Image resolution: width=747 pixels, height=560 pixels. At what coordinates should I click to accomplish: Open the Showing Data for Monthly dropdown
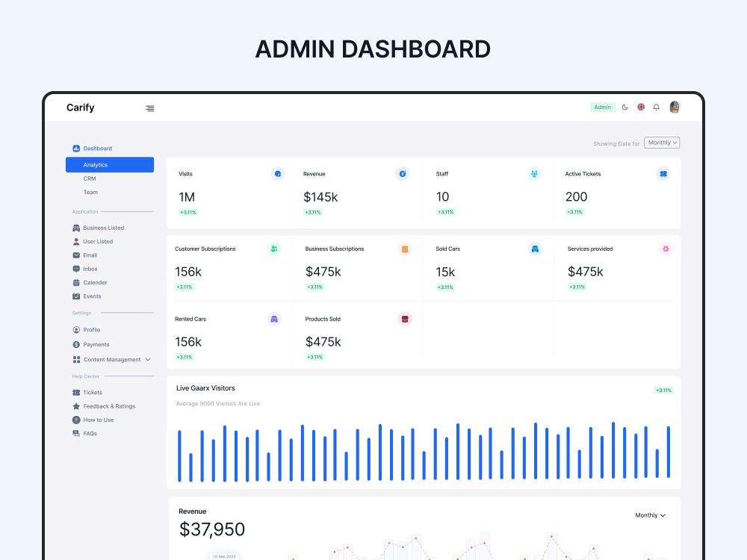pos(662,143)
